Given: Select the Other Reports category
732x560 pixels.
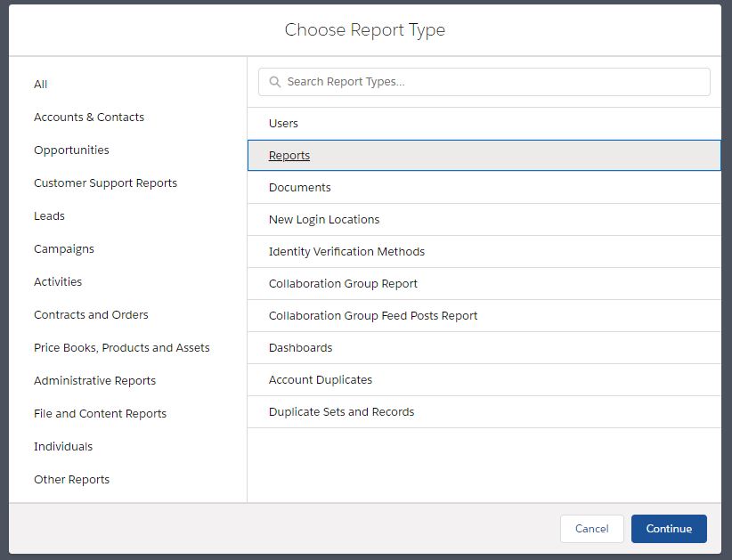Looking at the screenshot, I should click(71, 480).
